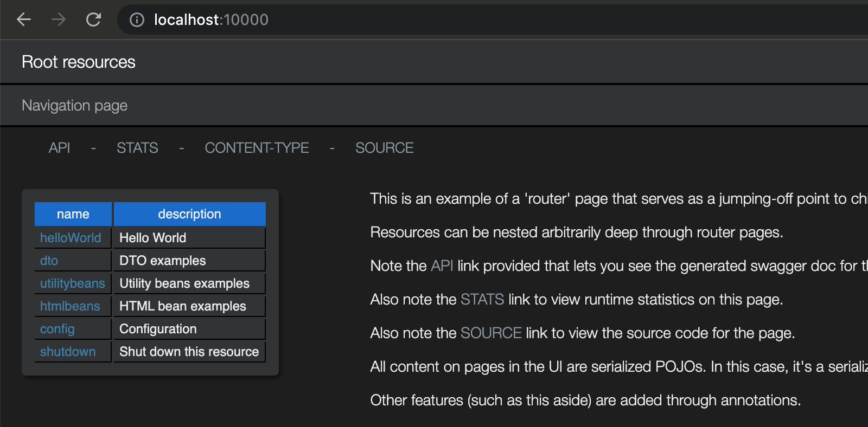Open the dto resource link

pos(49,261)
